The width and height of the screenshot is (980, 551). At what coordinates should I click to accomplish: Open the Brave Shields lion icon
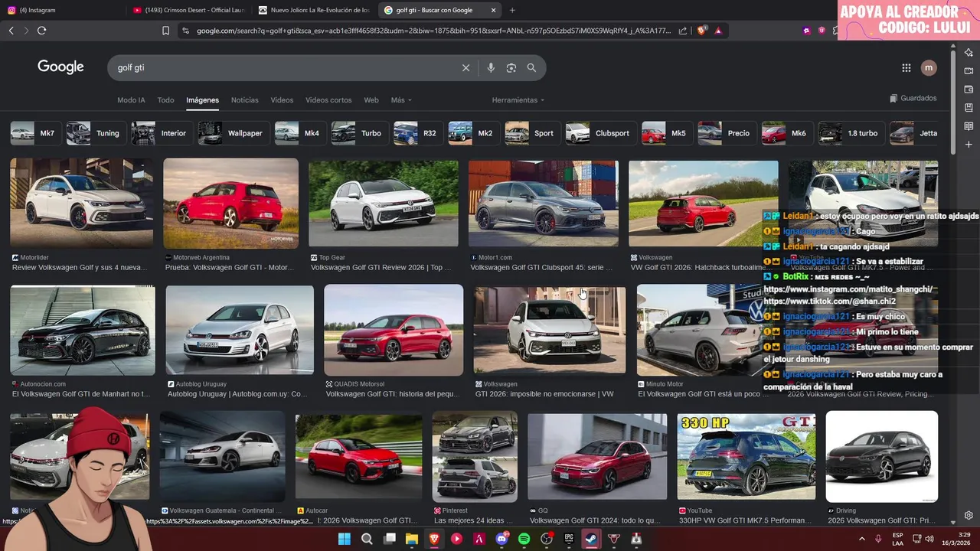[x=702, y=31]
